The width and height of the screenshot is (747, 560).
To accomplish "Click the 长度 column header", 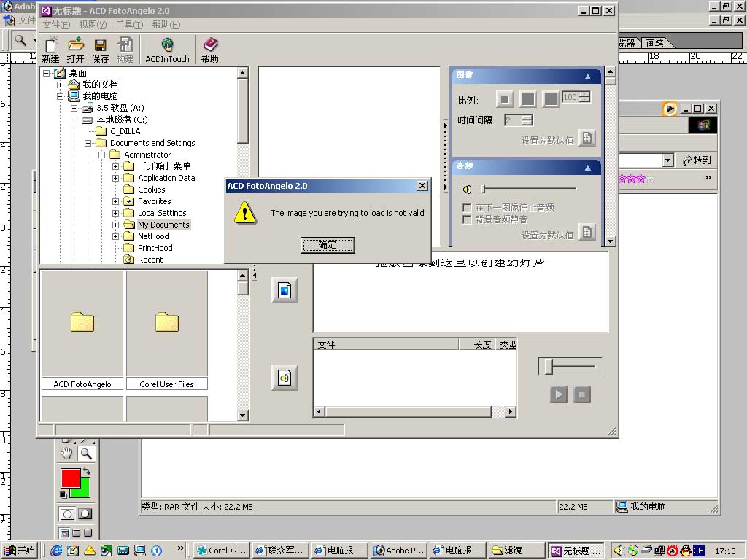I will pyautogui.click(x=477, y=344).
